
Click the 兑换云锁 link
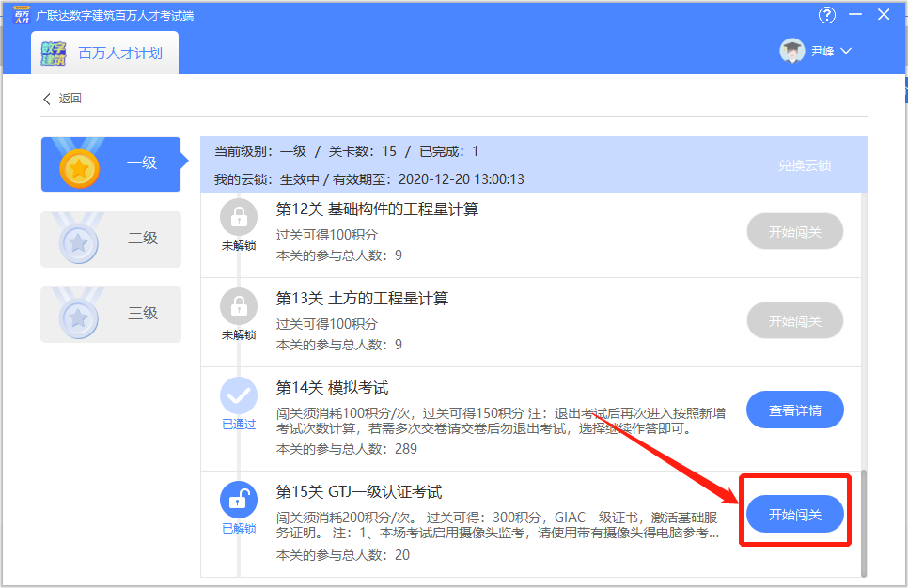[805, 165]
